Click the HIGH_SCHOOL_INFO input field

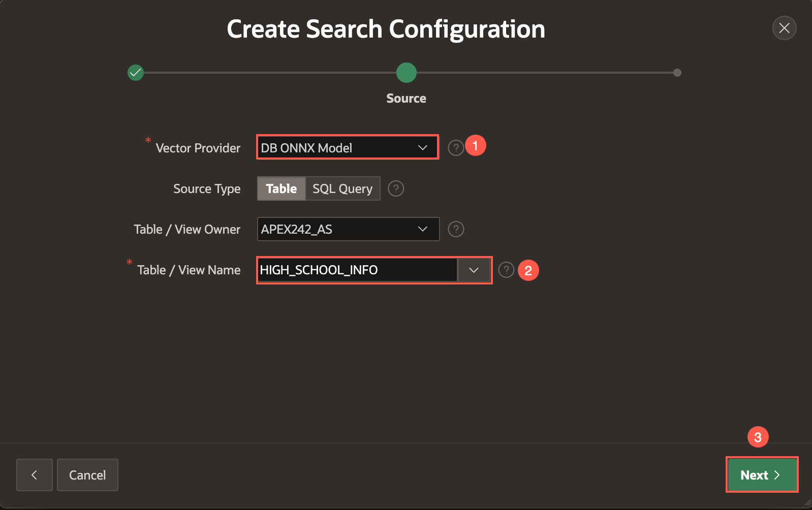[357, 270]
